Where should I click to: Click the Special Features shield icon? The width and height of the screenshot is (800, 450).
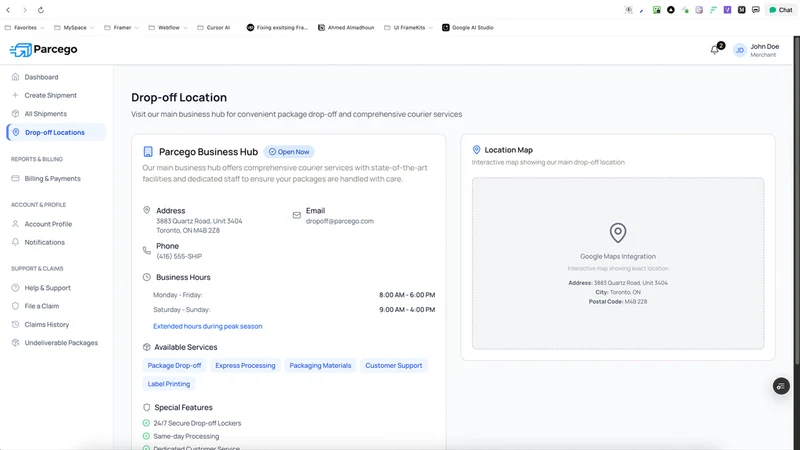click(146, 407)
